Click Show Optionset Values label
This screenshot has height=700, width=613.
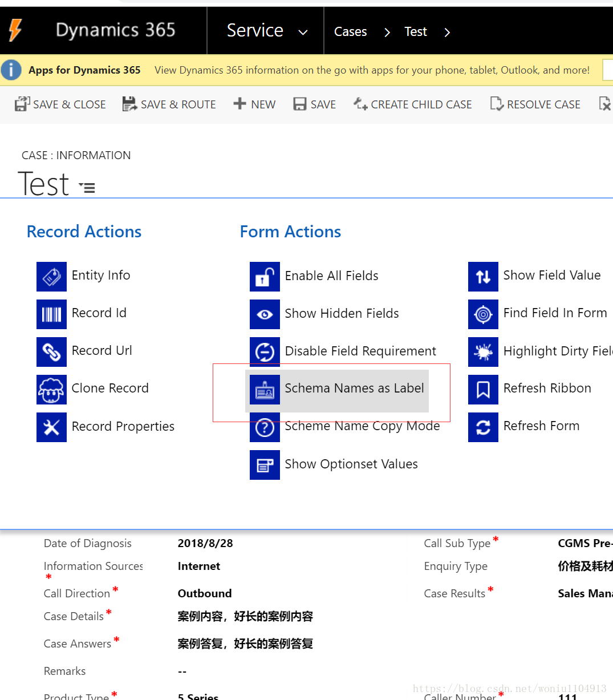(x=351, y=464)
